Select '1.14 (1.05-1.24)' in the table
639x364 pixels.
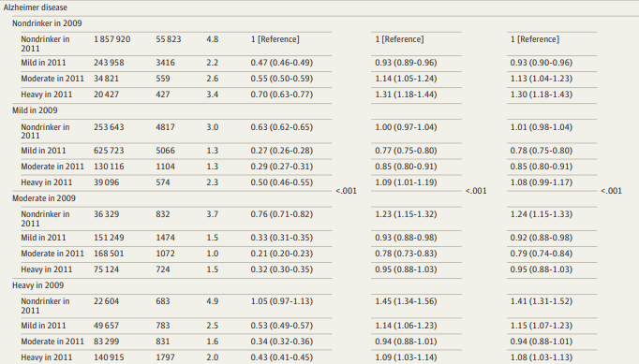[x=406, y=79]
